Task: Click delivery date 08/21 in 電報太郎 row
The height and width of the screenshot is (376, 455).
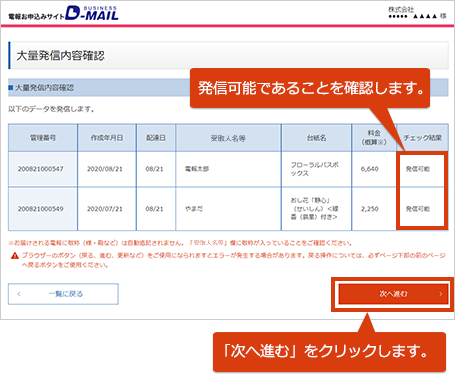Action: [154, 169]
